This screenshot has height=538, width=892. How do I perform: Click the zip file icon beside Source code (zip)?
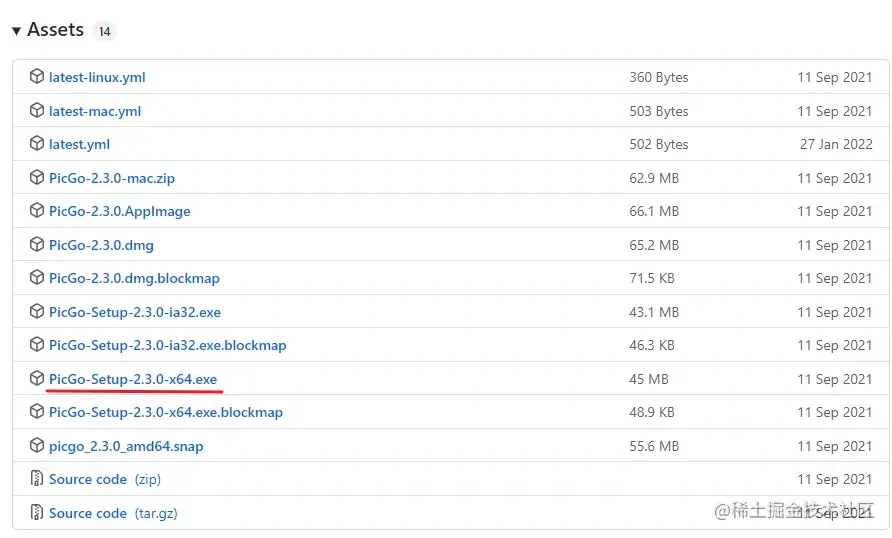coord(36,479)
